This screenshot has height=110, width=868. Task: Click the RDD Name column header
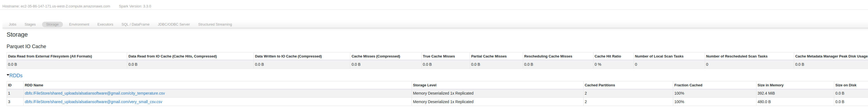34,85
